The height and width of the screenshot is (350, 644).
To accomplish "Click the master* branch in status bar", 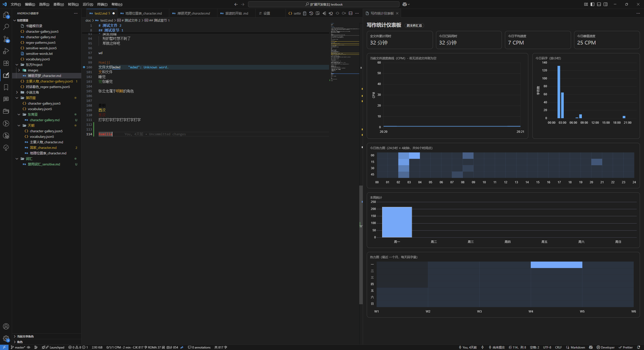I will point(18,347).
